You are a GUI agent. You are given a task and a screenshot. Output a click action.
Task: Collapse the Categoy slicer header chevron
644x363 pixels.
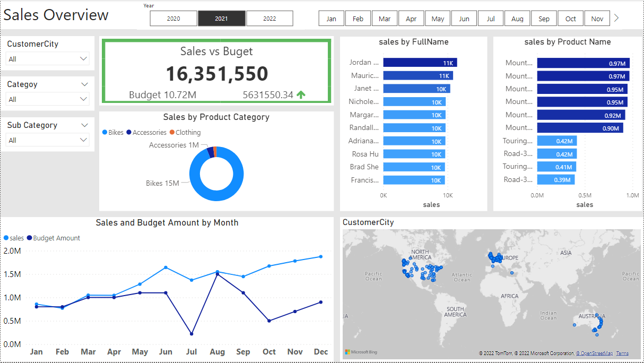(x=83, y=84)
